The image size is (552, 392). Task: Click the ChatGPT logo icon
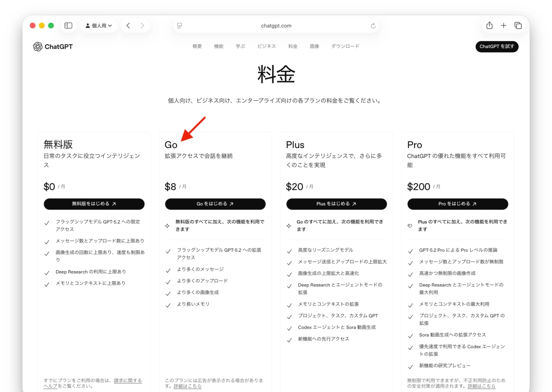click(x=38, y=47)
